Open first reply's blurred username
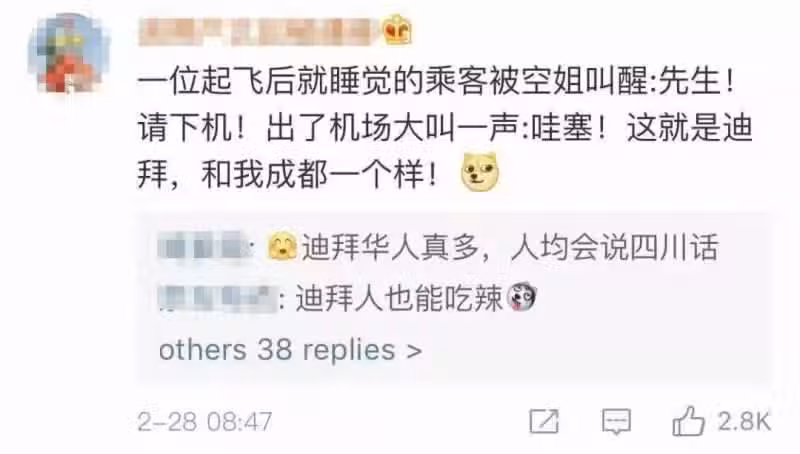 [205, 247]
